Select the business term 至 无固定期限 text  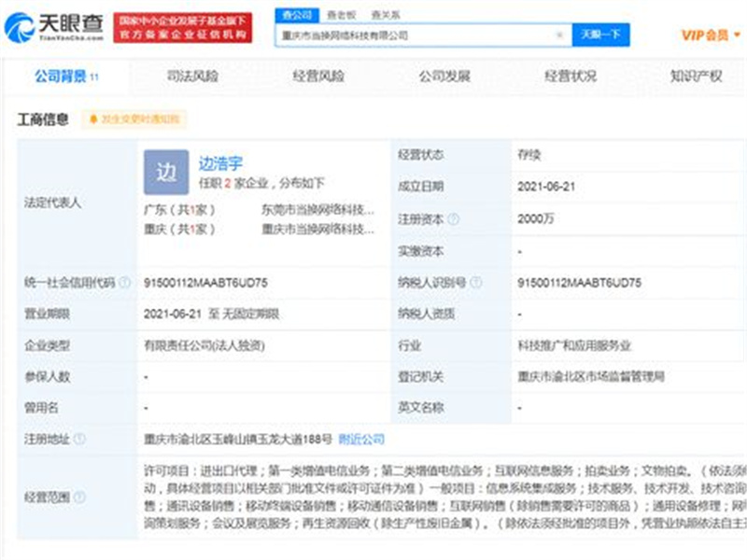tap(244, 315)
